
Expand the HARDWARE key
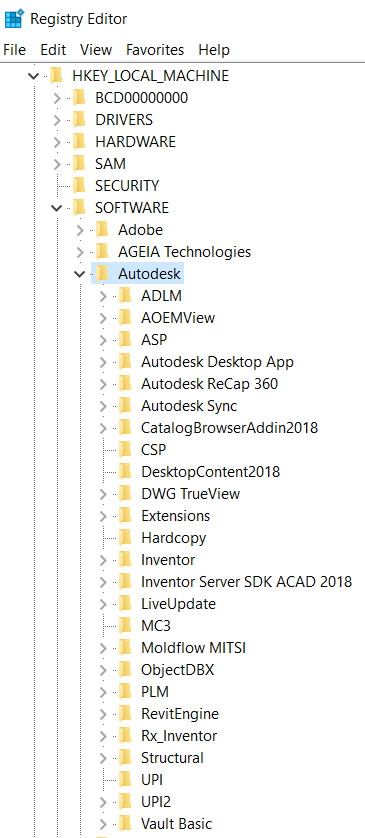click(57, 142)
